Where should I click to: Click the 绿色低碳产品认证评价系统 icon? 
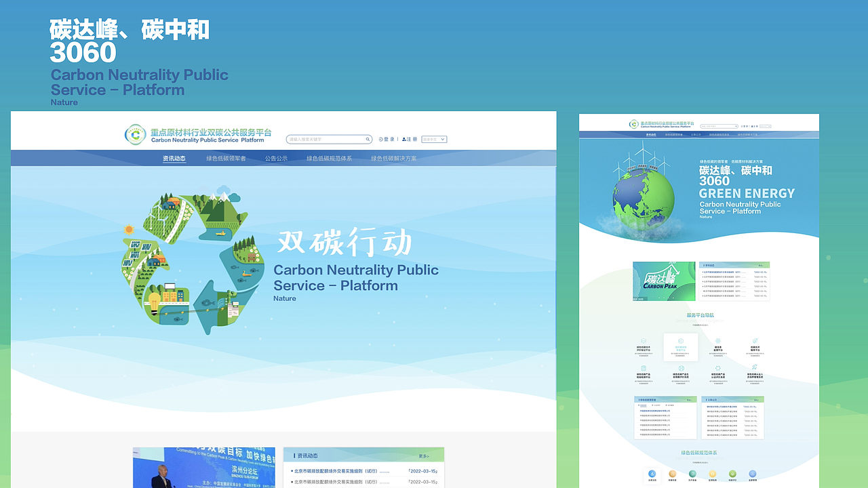tap(717, 368)
